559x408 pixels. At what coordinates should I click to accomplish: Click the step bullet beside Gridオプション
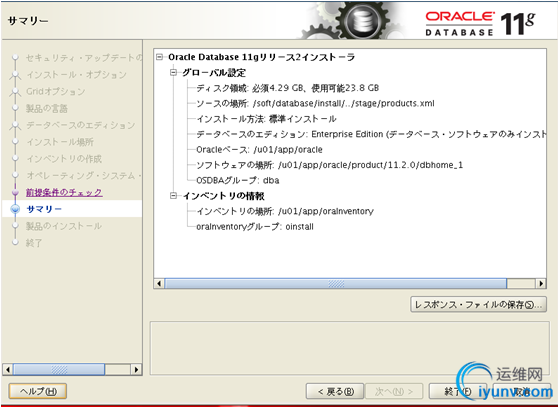click(15, 92)
